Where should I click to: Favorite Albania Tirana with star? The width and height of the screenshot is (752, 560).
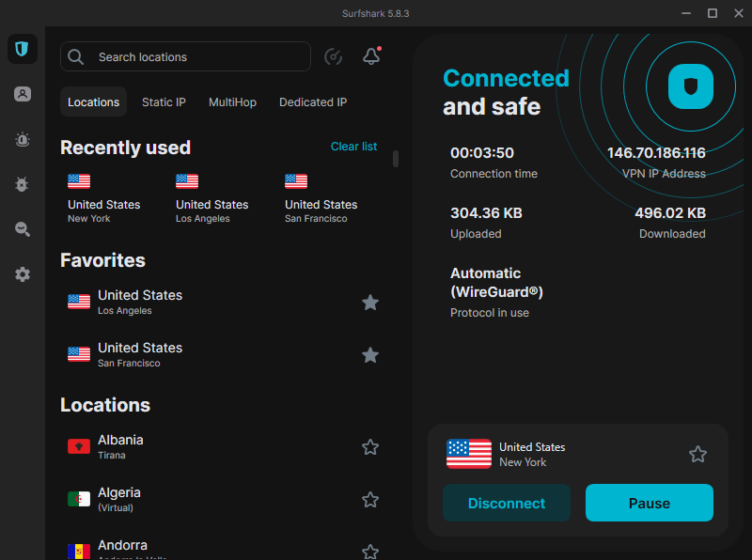click(370, 447)
